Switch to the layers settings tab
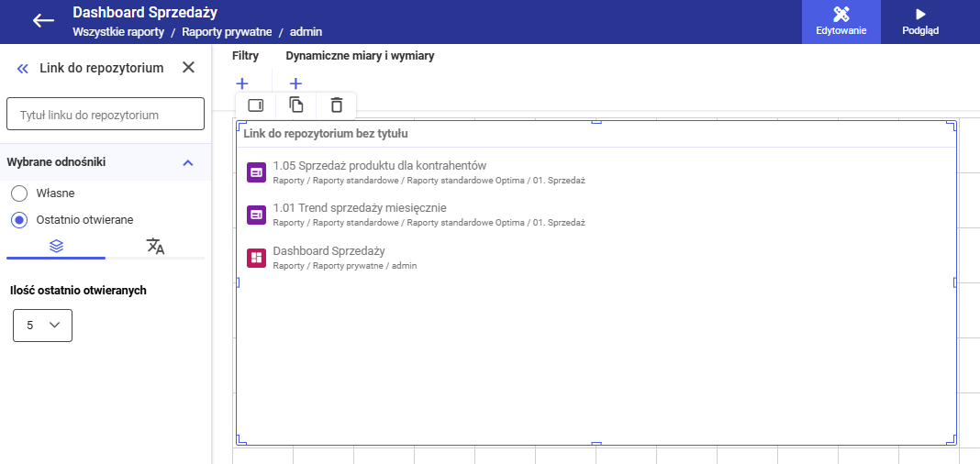This screenshot has height=464, width=980. 56,246
